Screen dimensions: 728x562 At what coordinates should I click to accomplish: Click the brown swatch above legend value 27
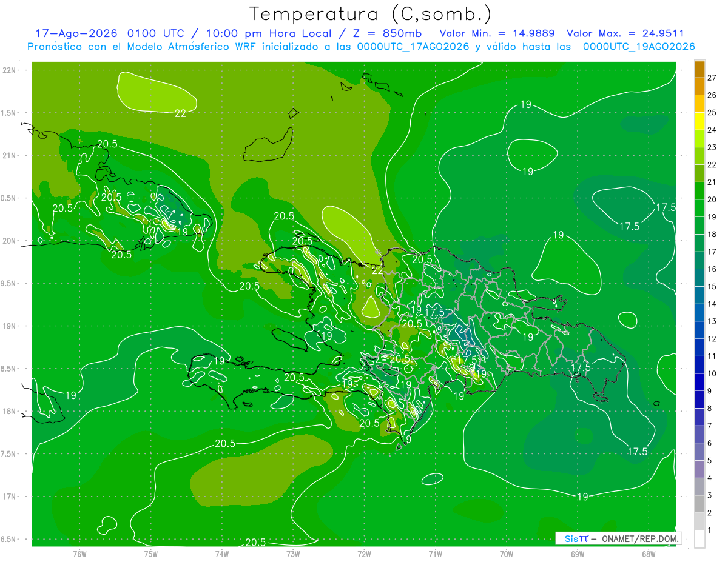tap(699, 69)
